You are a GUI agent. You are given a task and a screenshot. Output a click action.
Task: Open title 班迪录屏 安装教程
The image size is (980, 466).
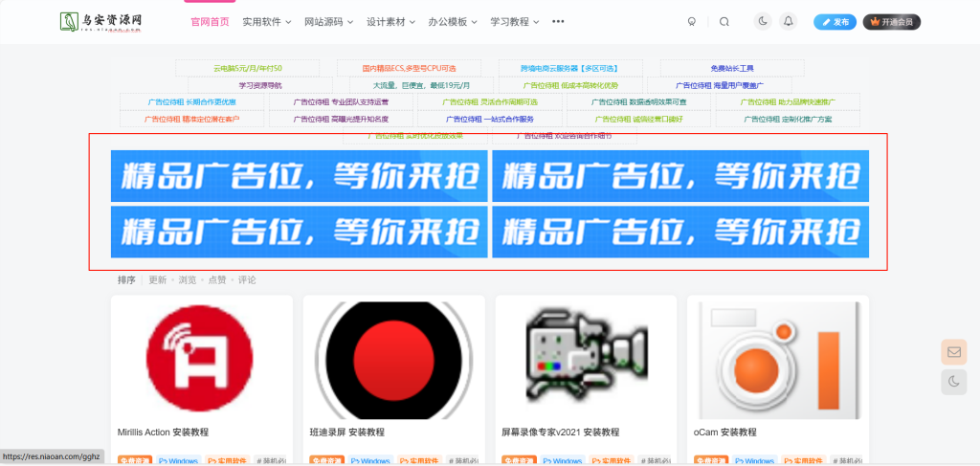pyautogui.click(x=346, y=433)
